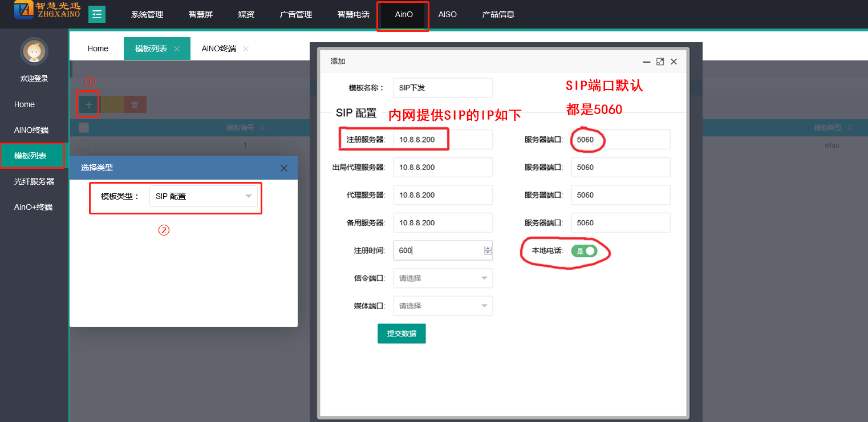Close the AINO终端 tab using its X
This screenshot has width=868, height=422.
point(246,49)
